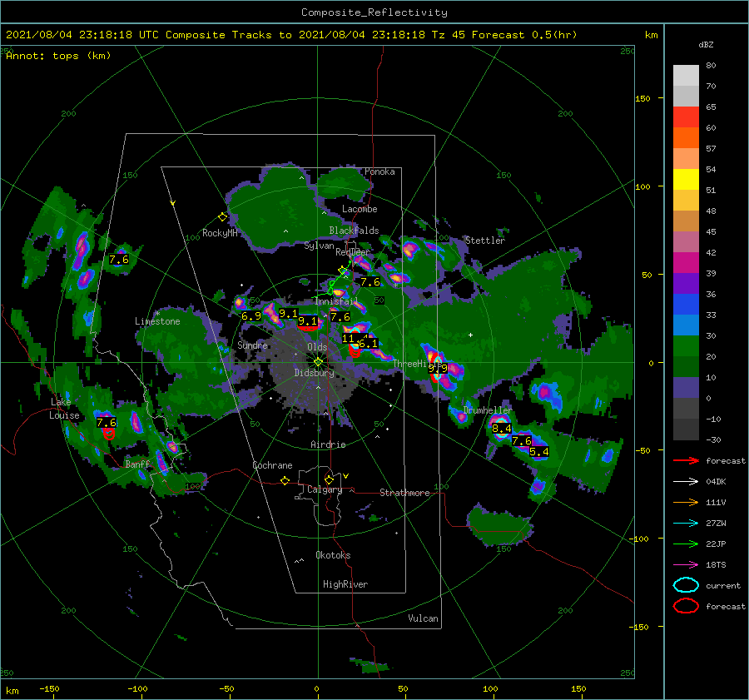Click the orange 111V arrow in the legend
Screen dimensions: 749x700
coord(686,502)
